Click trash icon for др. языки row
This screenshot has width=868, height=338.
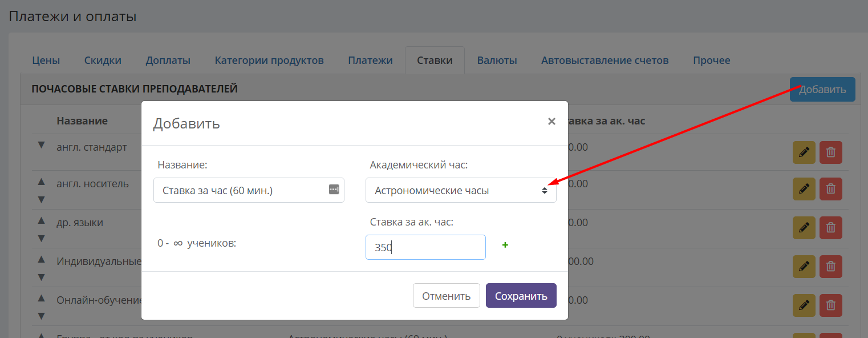coord(831,228)
